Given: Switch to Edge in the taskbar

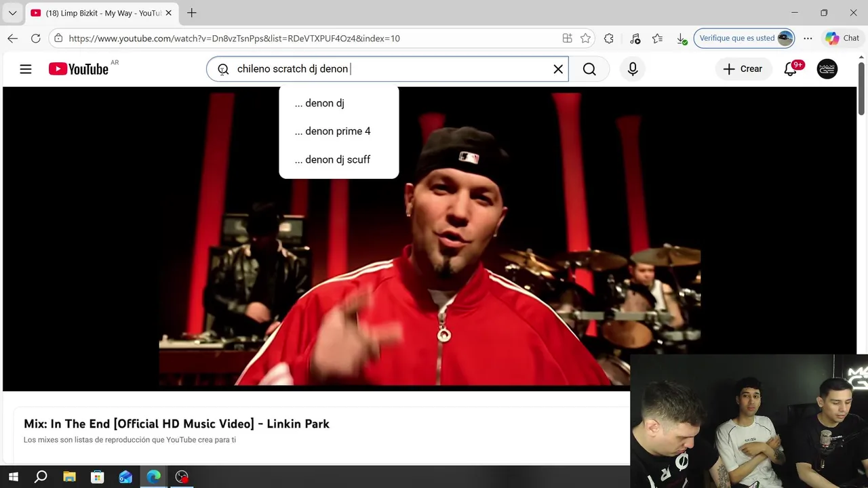Looking at the screenshot, I should pyautogui.click(x=154, y=476).
